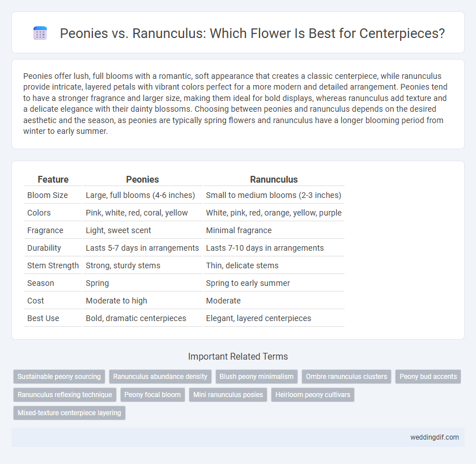Select the Bloom Size table row
Viewport: 476px width, 464px height.
point(184,195)
